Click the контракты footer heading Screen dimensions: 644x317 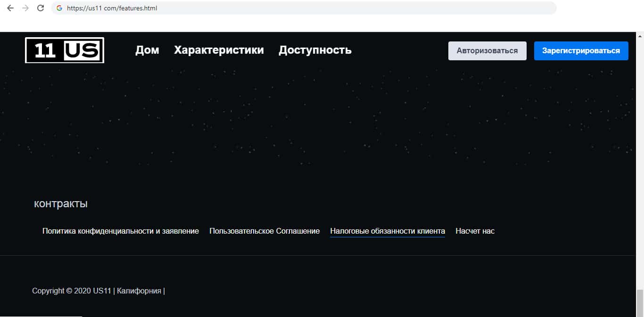tap(61, 204)
